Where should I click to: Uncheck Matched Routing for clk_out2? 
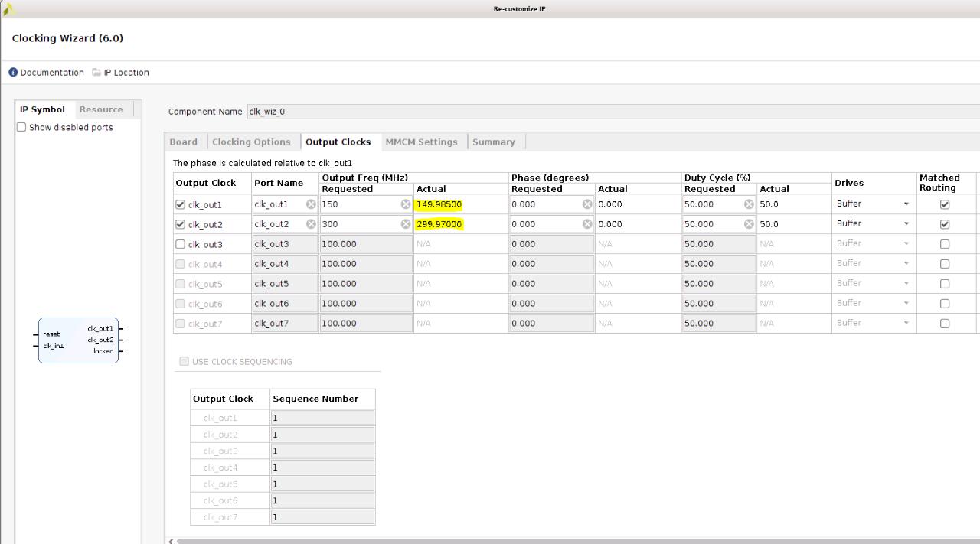[x=944, y=224]
